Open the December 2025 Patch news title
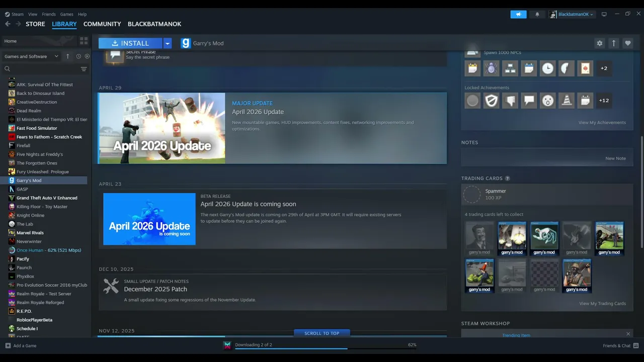 click(x=155, y=289)
